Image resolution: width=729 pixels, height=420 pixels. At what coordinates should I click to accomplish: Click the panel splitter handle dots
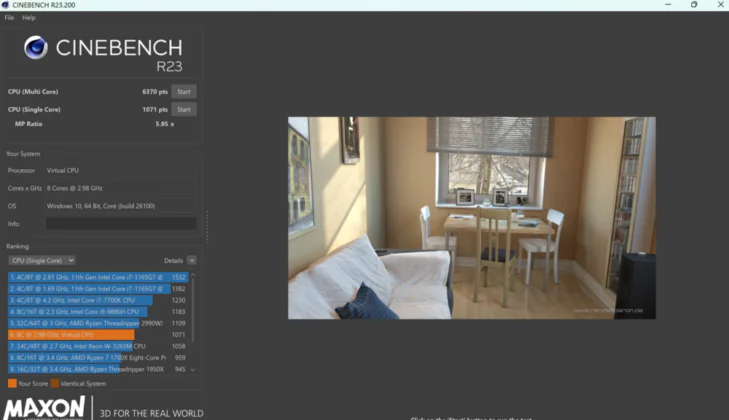point(207,227)
